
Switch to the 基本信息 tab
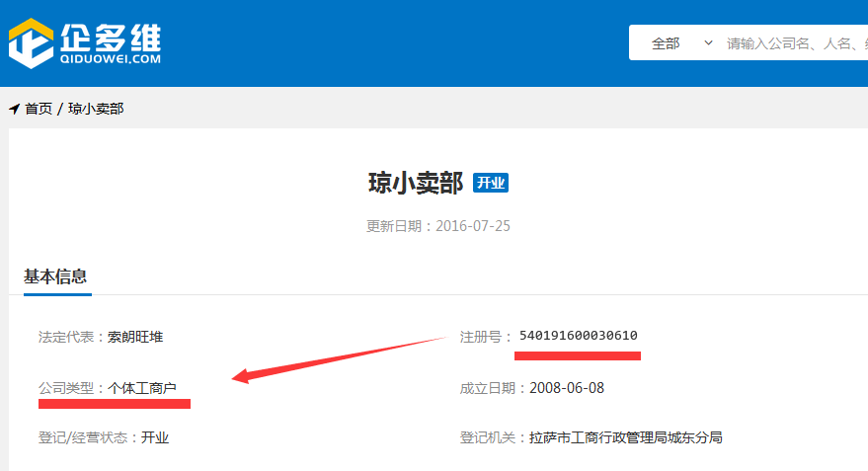55,276
